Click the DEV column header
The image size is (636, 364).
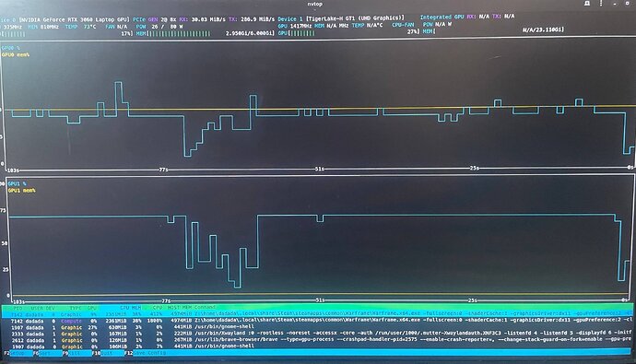(51, 309)
